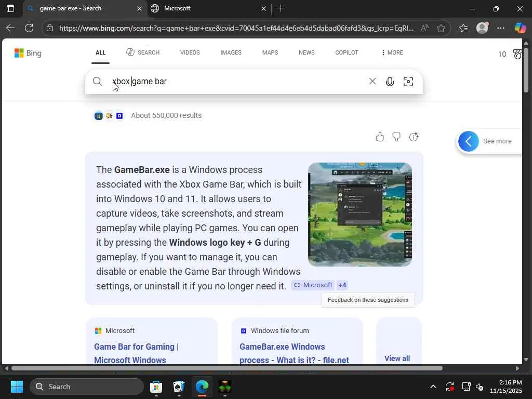This screenshot has width=532, height=399.
Task: Expand the See more side panel
Action: [469, 141]
